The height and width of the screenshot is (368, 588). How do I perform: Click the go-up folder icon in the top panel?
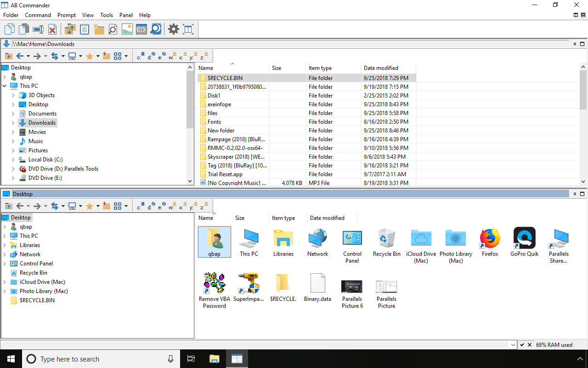tap(8, 56)
